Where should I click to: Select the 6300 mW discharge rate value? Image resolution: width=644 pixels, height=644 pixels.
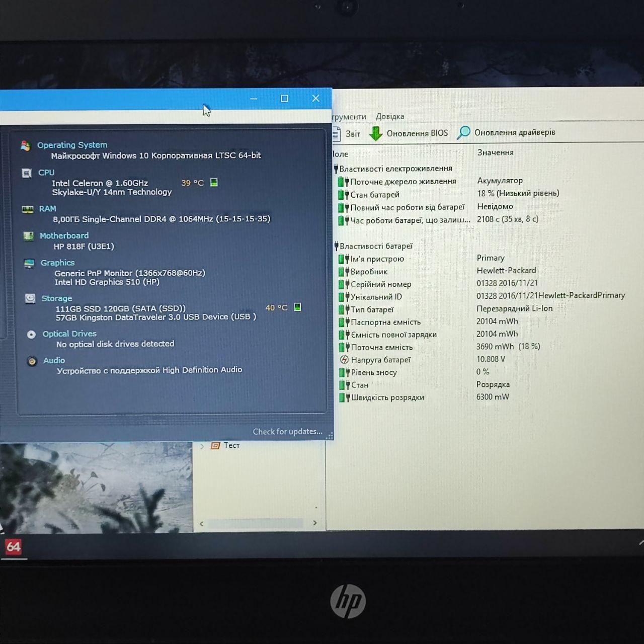click(x=493, y=397)
